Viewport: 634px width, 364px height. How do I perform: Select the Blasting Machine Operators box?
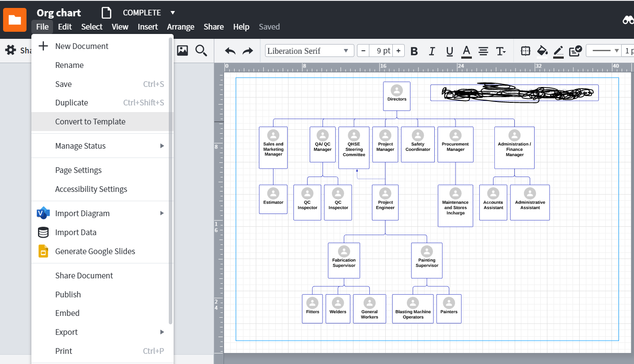point(413,309)
